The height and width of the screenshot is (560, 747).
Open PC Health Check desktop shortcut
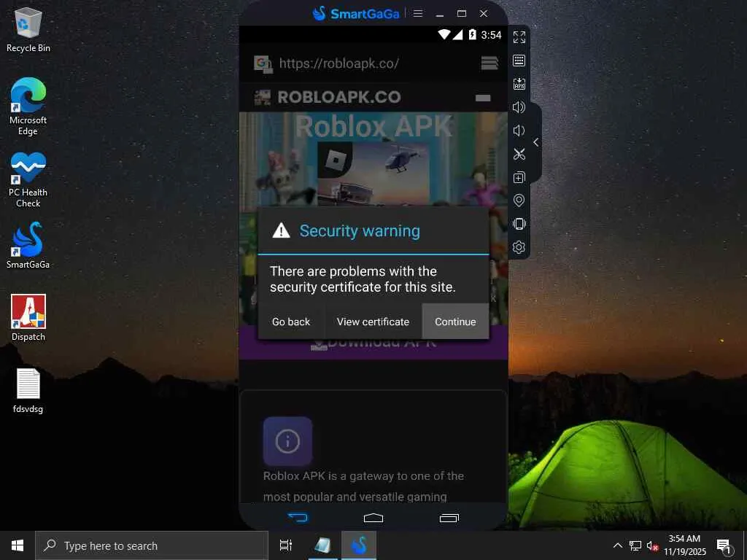[x=28, y=180]
